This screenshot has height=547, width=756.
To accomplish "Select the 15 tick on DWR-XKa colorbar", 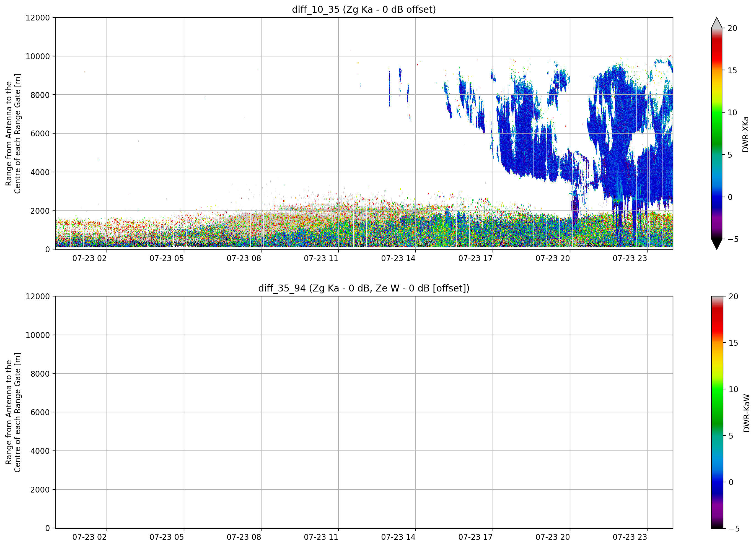I will (x=732, y=71).
